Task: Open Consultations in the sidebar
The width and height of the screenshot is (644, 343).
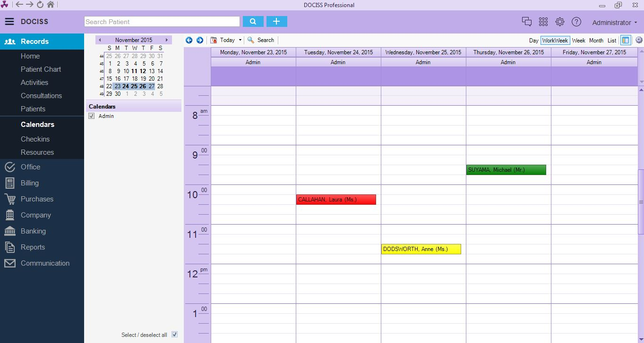Action: 41,96
